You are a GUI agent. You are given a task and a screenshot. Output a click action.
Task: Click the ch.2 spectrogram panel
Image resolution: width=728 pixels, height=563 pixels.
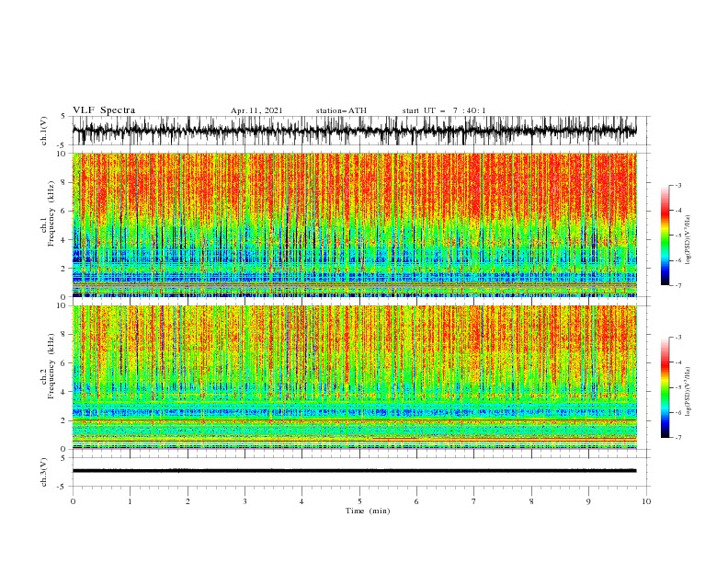(x=355, y=377)
